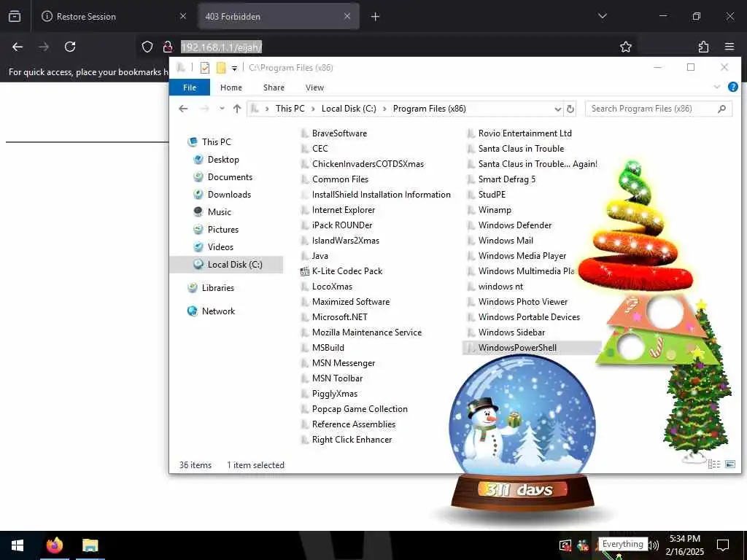Open the View ribbon tab
Viewport: 747px width, 560px height.
314,87
